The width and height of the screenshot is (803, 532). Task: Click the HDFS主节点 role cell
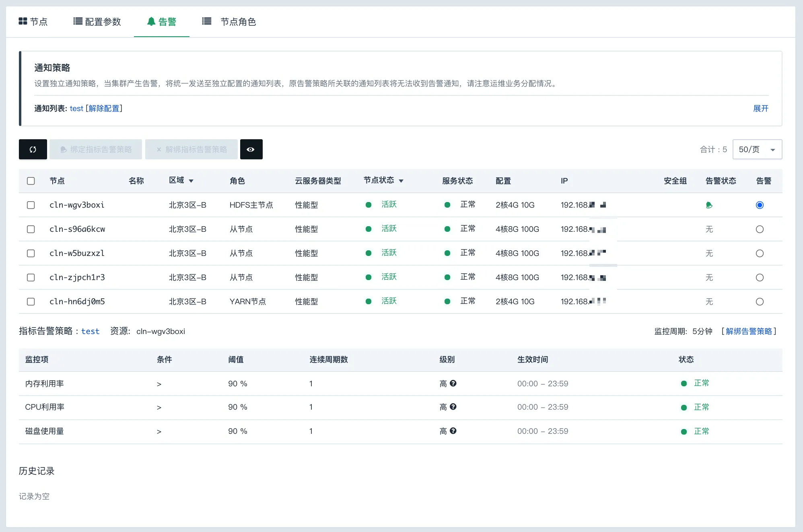pos(251,205)
